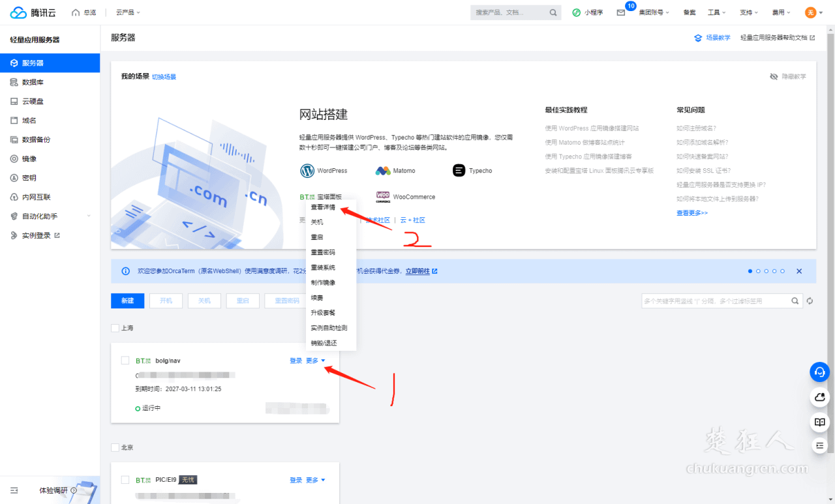Click the search magnifier in top bar

point(553,12)
